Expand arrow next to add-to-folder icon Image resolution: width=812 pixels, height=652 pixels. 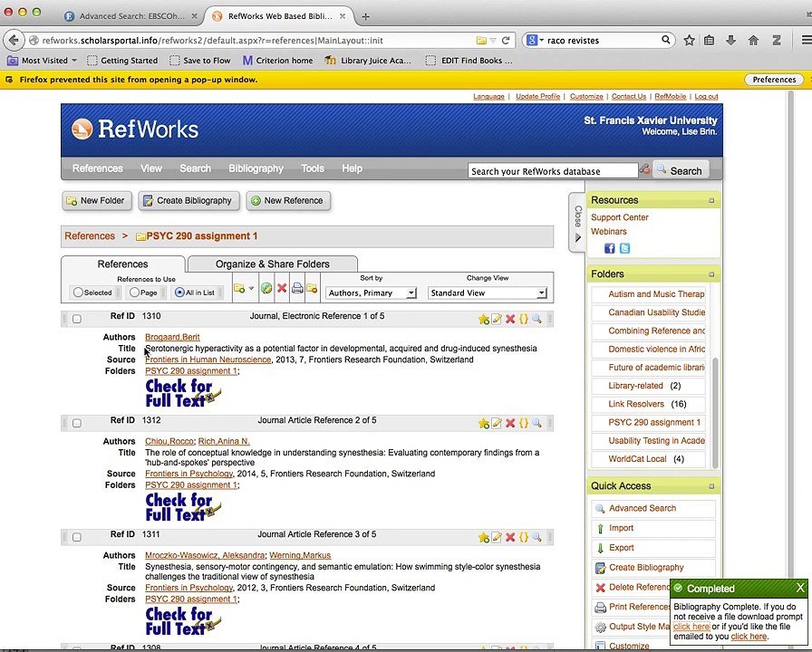point(251,289)
